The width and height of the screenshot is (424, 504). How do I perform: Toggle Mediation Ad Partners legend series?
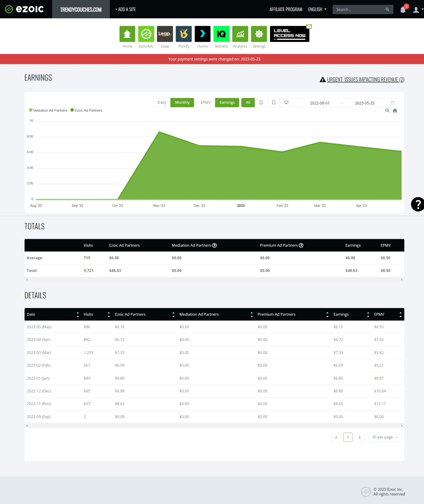click(x=48, y=110)
